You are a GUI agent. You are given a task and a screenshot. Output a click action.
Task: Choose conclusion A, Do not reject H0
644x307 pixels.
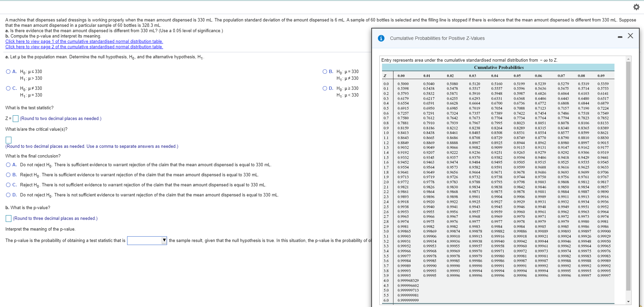pyautogui.click(x=8, y=165)
